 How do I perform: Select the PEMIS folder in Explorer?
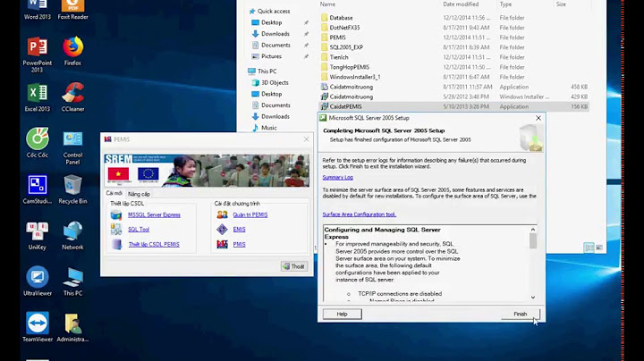(x=453, y=38)
